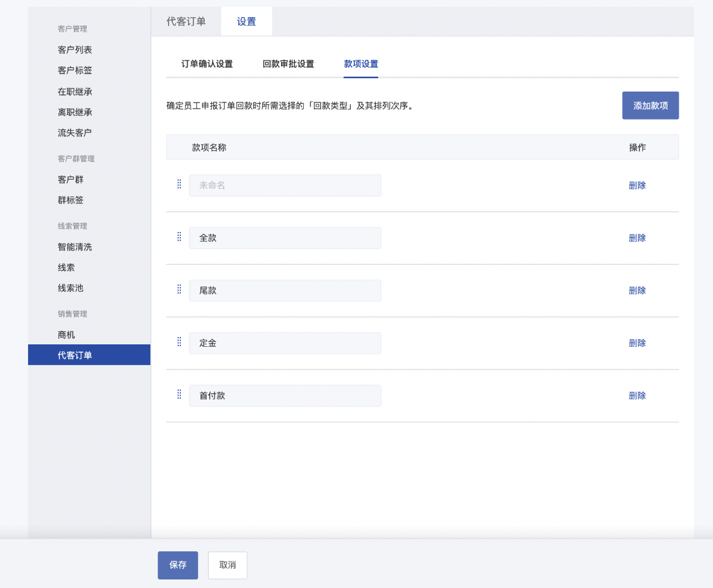Open 线索 in the sidebar
Image resolution: width=713 pixels, height=588 pixels.
click(x=67, y=267)
